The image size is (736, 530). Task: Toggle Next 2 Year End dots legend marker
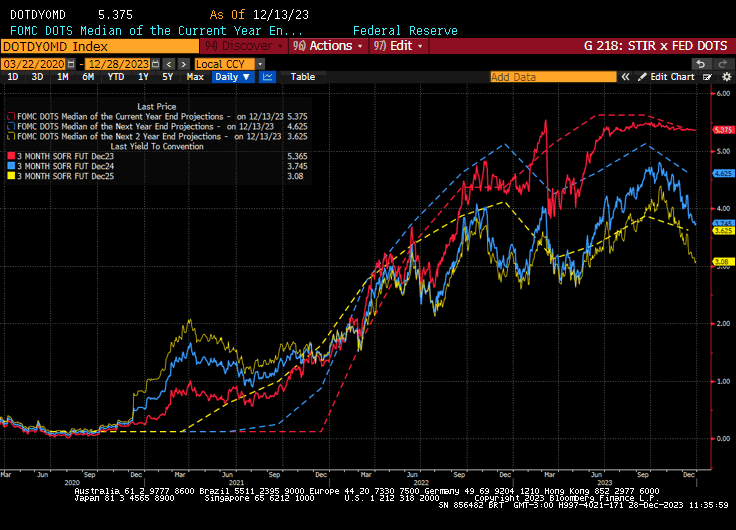[x=11, y=137]
